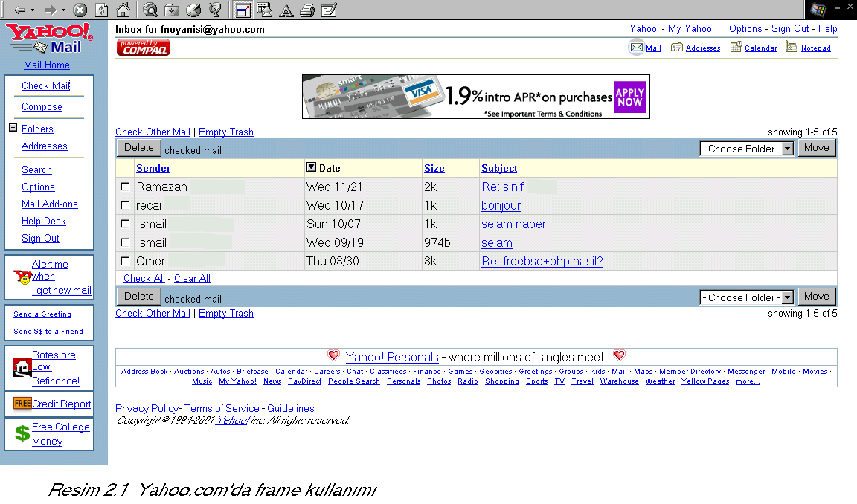The image size is (857, 504).
Task: Select checkbox for Ismail Wed 09/19 mail
Action: coord(125,242)
